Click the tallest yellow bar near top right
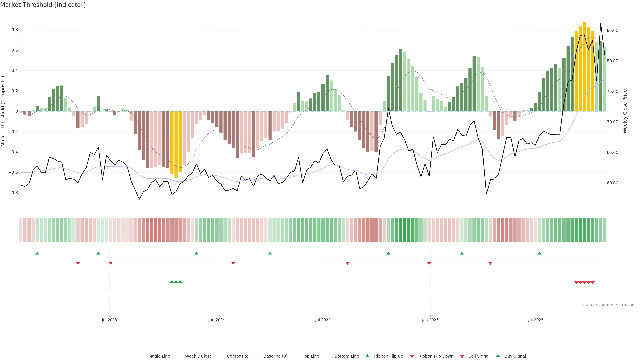 584,67
